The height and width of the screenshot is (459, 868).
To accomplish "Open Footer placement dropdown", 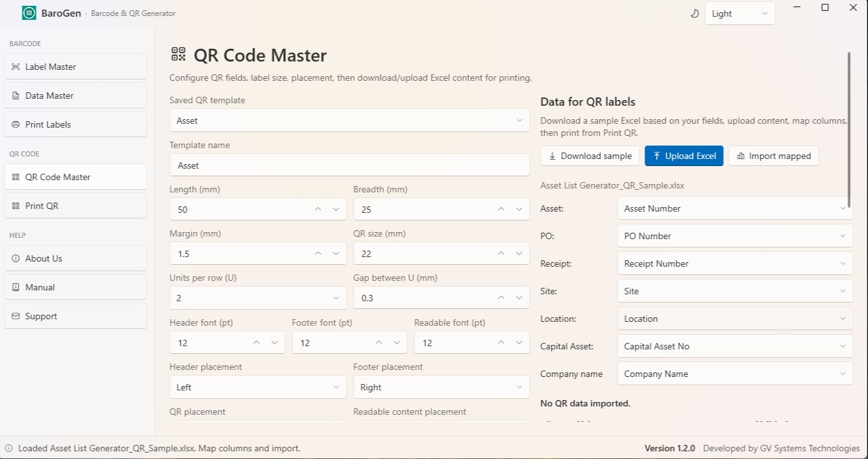I will pos(441,387).
